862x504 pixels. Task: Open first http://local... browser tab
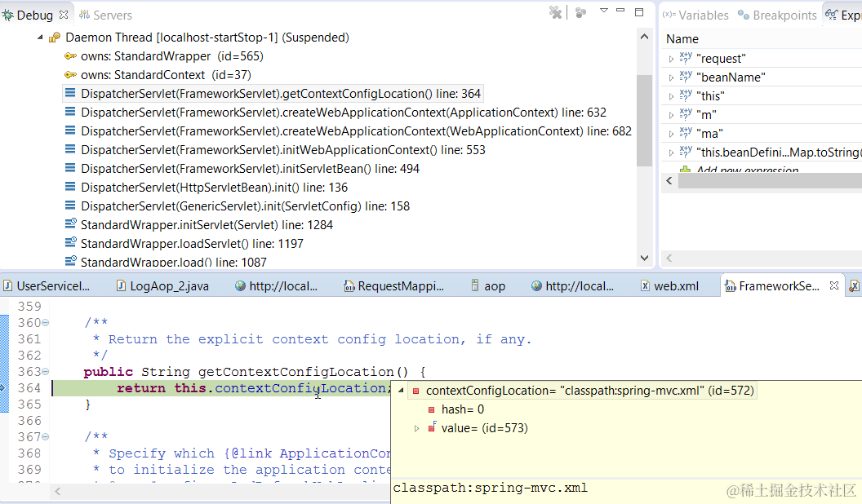(x=276, y=286)
